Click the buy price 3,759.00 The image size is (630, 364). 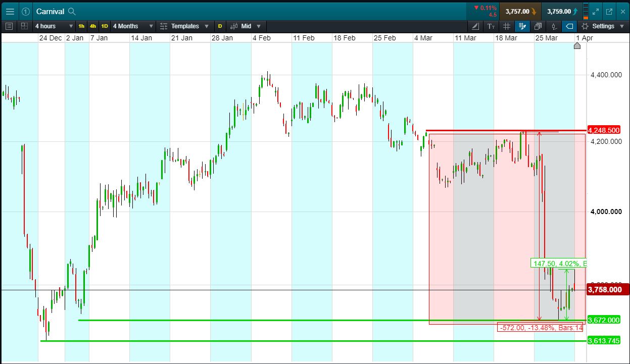pos(562,11)
